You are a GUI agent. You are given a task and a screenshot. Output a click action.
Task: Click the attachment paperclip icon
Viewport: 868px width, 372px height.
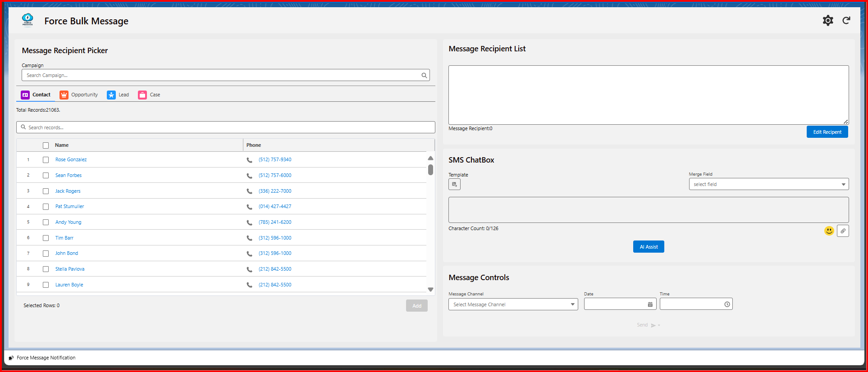click(x=843, y=231)
